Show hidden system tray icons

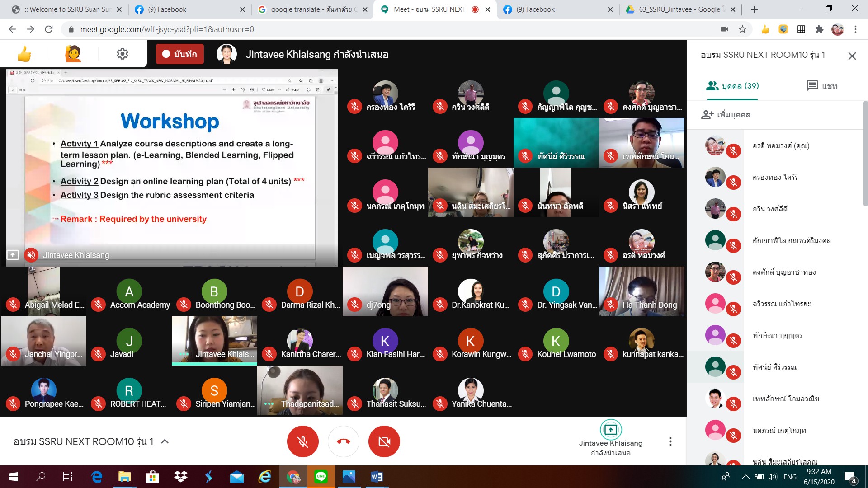(x=746, y=477)
